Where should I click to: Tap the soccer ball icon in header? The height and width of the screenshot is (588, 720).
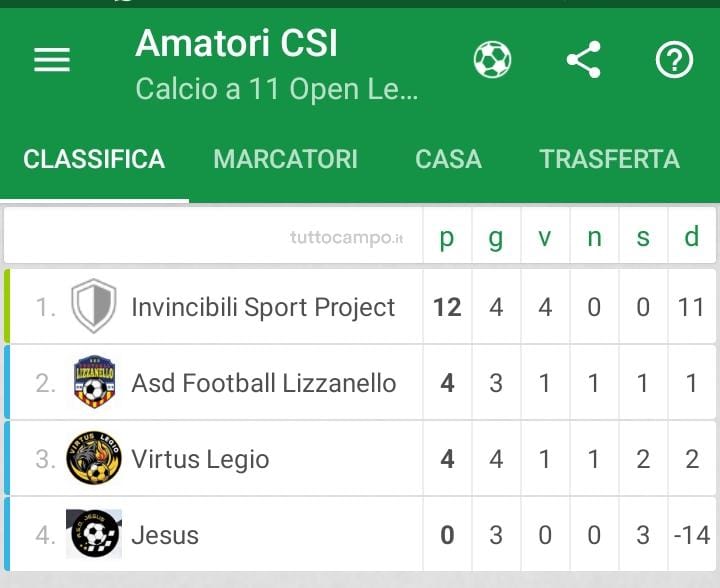(492, 60)
